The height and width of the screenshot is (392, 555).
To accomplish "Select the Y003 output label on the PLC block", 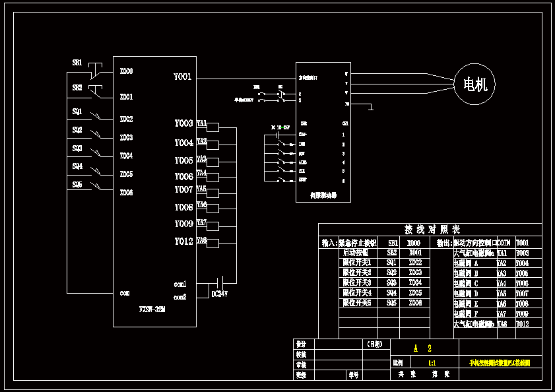I will click(183, 123).
